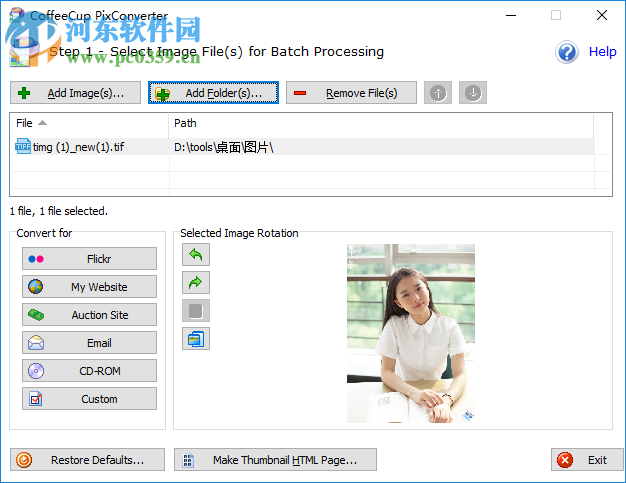Convert for Auction Site
The height and width of the screenshot is (483, 626).
tap(89, 315)
